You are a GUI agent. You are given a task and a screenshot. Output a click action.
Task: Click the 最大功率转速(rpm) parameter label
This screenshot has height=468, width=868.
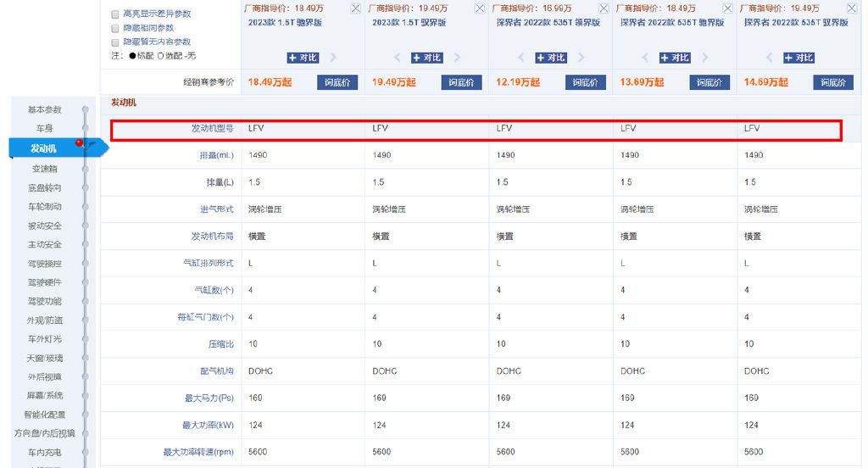click(198, 453)
